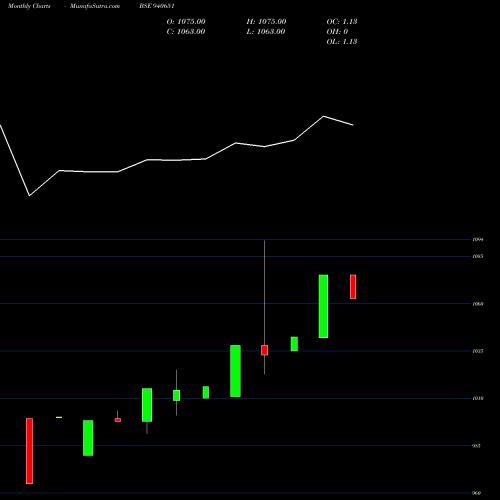Select the High value H: 1075.00

(266, 22)
